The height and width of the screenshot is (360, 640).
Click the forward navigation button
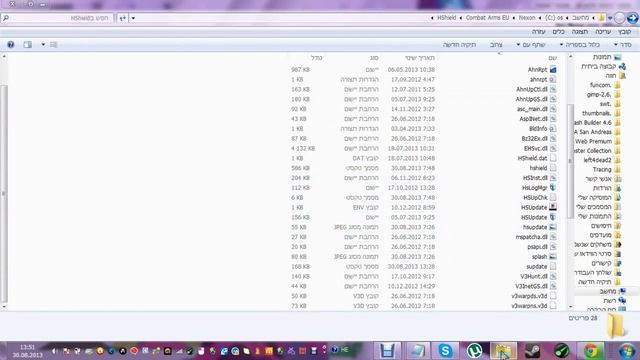point(620,18)
